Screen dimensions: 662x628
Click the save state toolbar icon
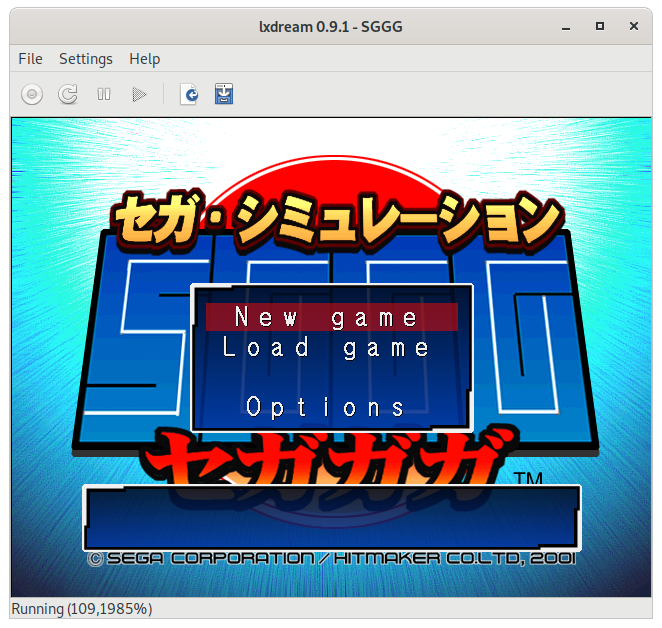[x=224, y=94]
